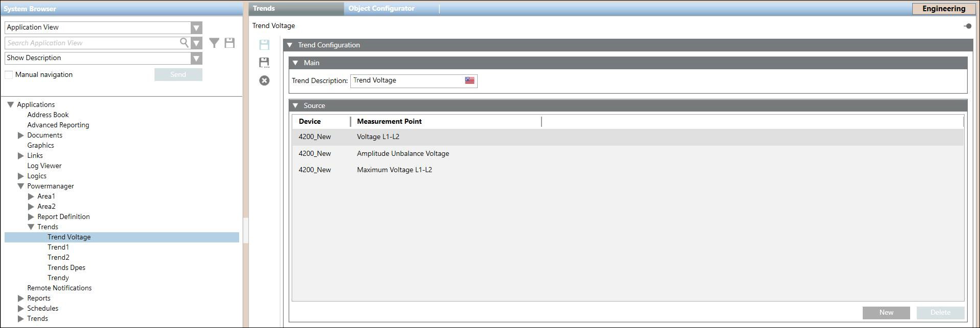Click the save search icon beside the filter
This screenshot has height=328, width=980.
coord(229,43)
